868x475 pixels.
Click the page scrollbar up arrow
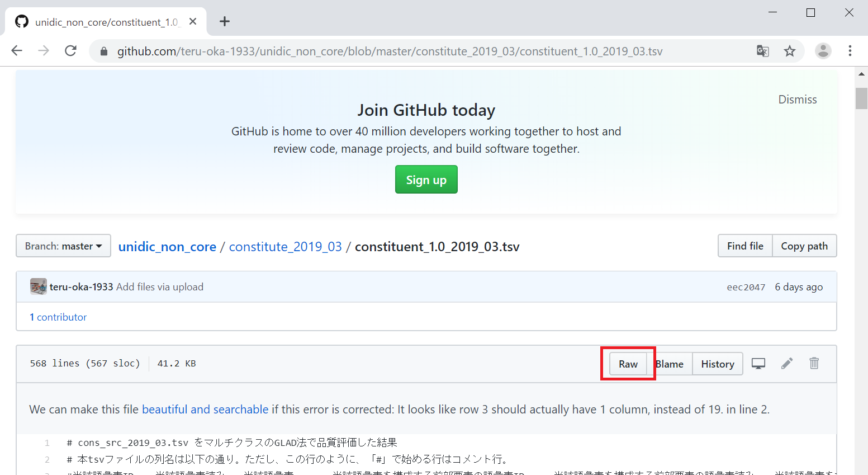[x=861, y=73]
